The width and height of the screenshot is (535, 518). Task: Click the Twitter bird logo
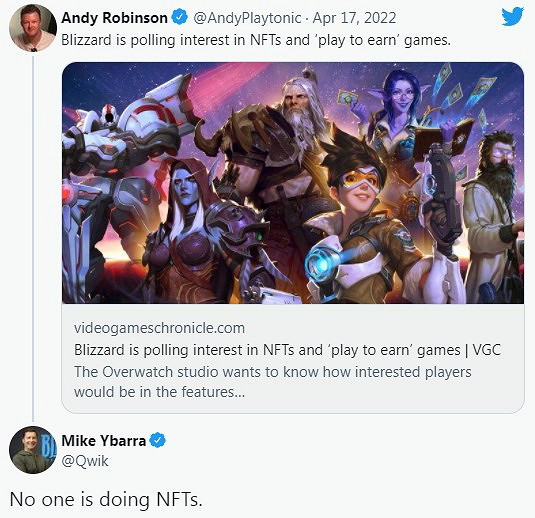(x=512, y=17)
